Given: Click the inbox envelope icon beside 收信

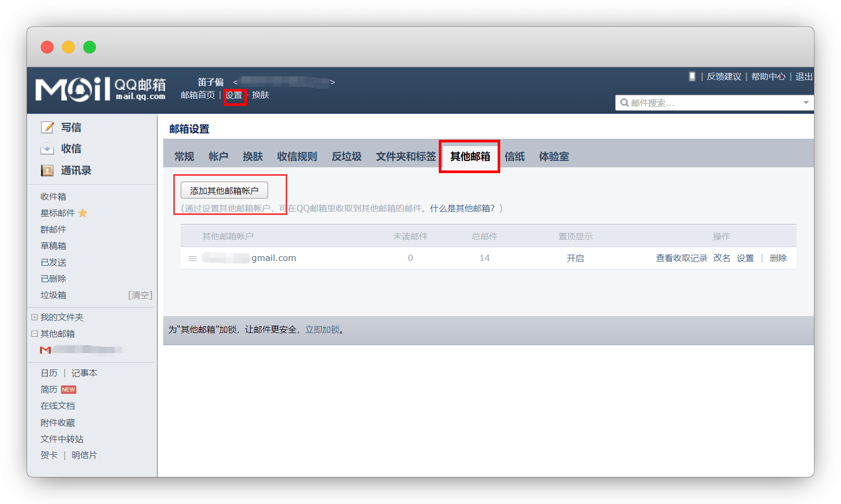Looking at the screenshot, I should coord(47,149).
